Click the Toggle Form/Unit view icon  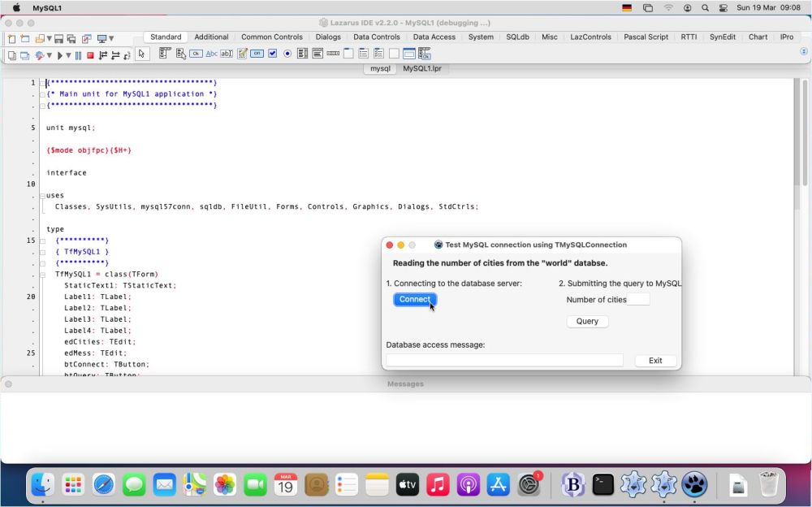[87, 39]
